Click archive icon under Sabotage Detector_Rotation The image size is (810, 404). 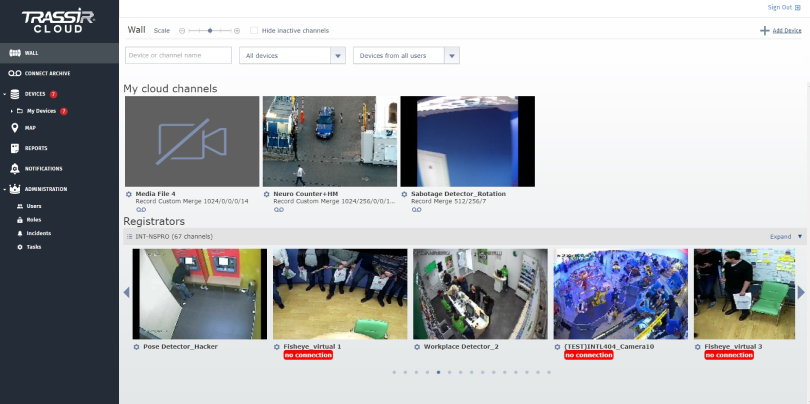(417, 209)
